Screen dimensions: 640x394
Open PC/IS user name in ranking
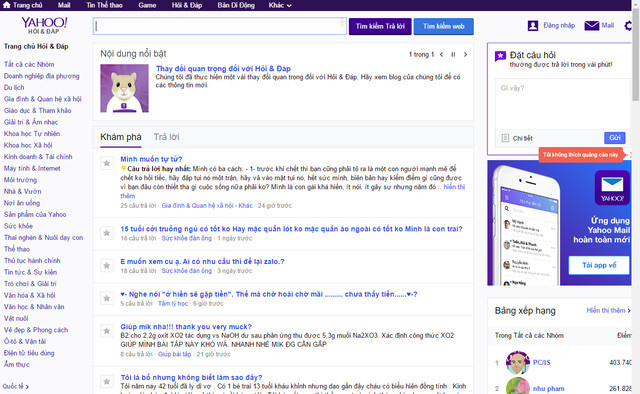542,362
